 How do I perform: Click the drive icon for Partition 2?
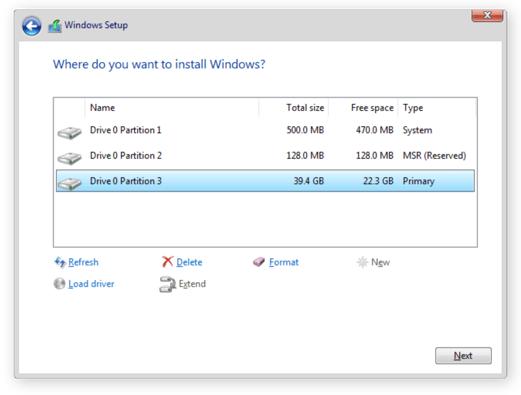click(x=69, y=158)
